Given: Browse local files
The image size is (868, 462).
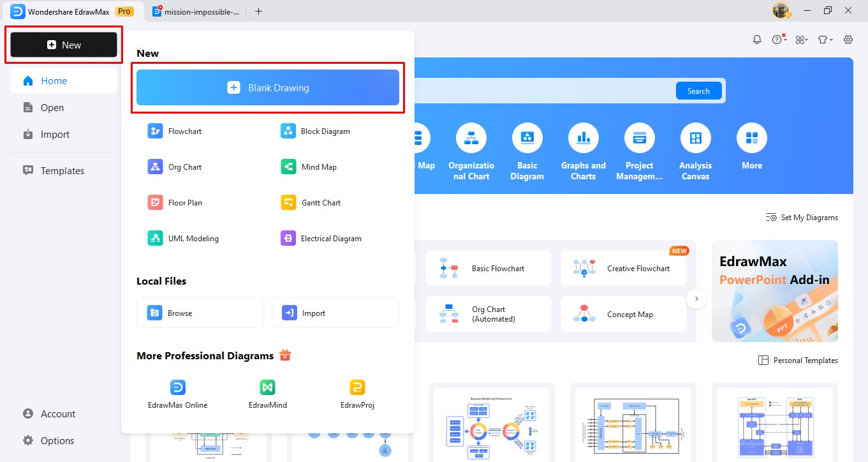Looking at the screenshot, I should coord(200,313).
